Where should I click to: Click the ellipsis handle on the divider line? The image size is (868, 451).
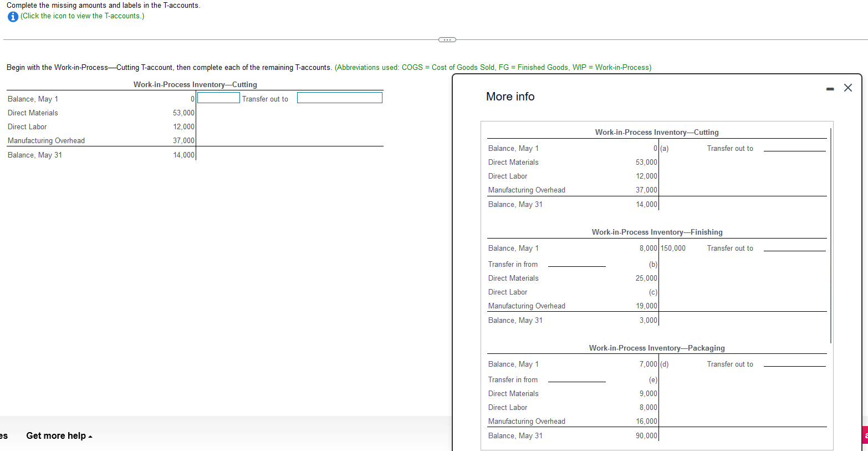[x=447, y=39]
